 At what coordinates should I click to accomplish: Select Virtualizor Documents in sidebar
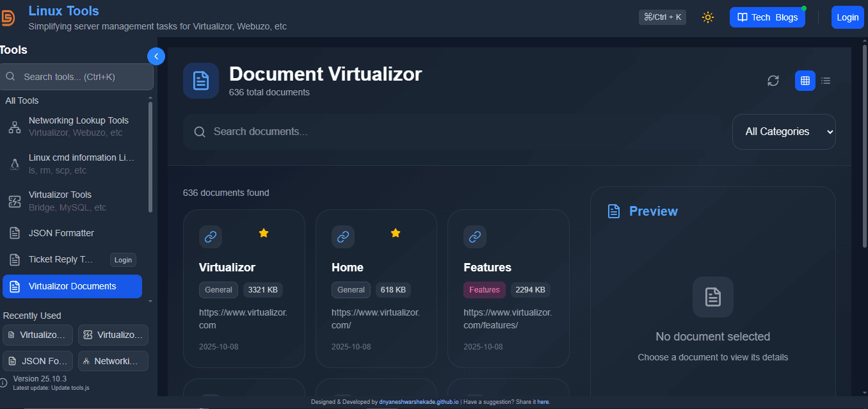pyautogui.click(x=72, y=286)
